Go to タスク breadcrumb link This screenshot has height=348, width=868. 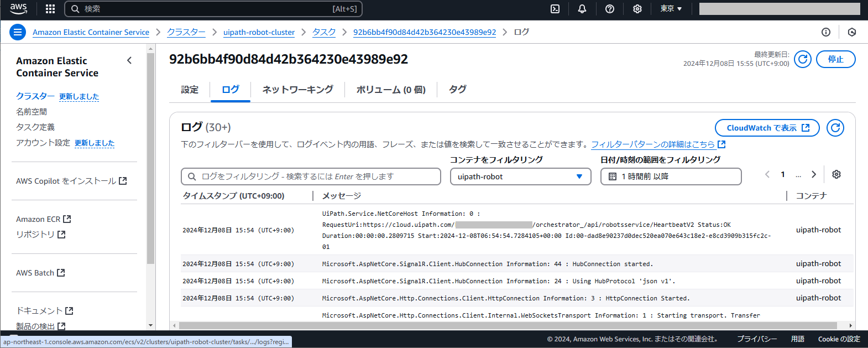tap(324, 32)
